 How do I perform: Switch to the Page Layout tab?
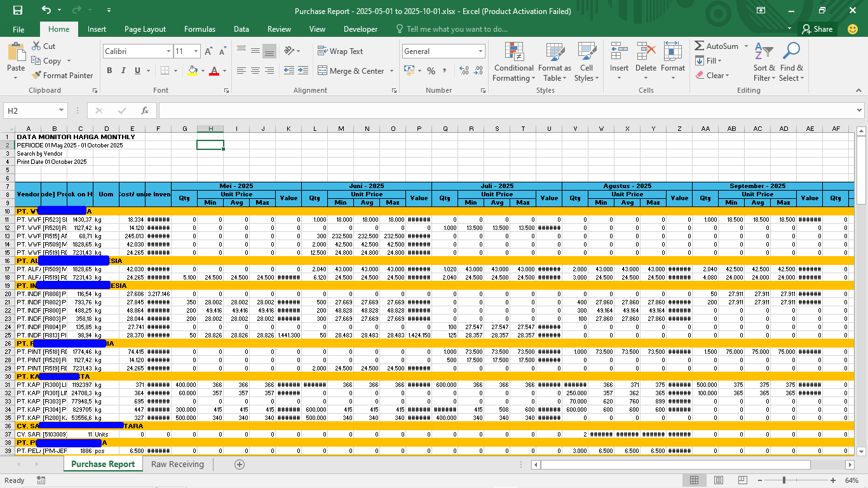tap(145, 29)
